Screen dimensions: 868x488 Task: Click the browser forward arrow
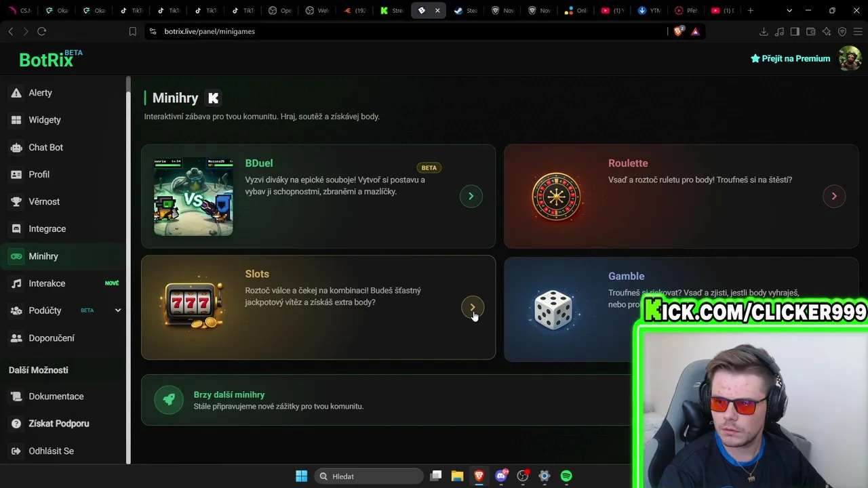pos(26,31)
